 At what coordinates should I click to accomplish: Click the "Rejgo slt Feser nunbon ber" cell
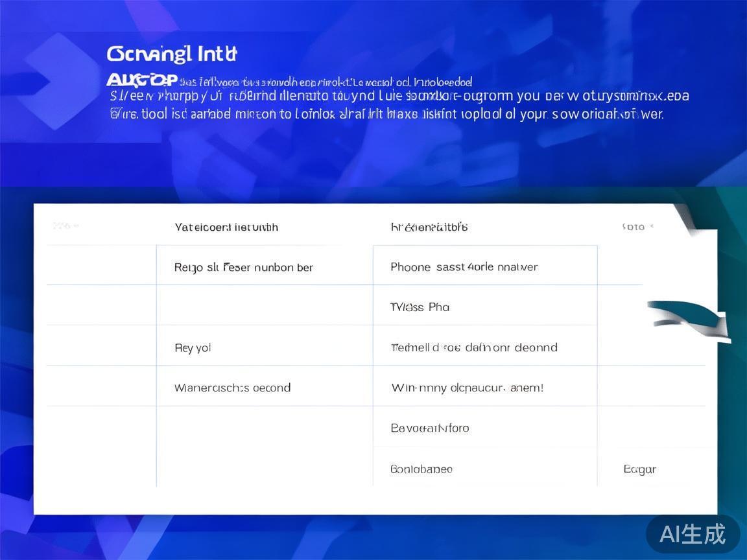(244, 267)
